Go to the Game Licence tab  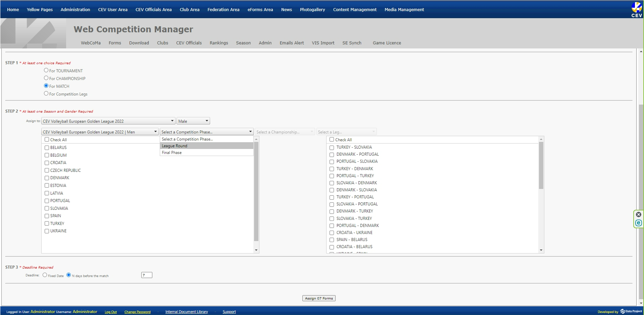[387, 43]
